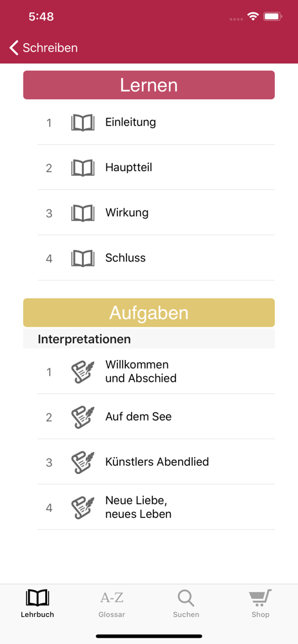298x644 pixels.
Task: Open the Schluss lesson entry
Action: click(x=156, y=258)
